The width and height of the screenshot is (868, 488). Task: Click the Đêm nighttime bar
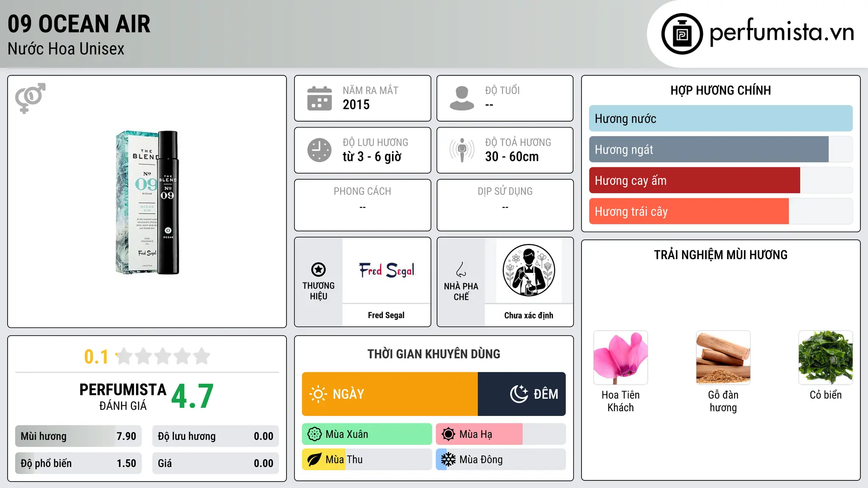522,394
